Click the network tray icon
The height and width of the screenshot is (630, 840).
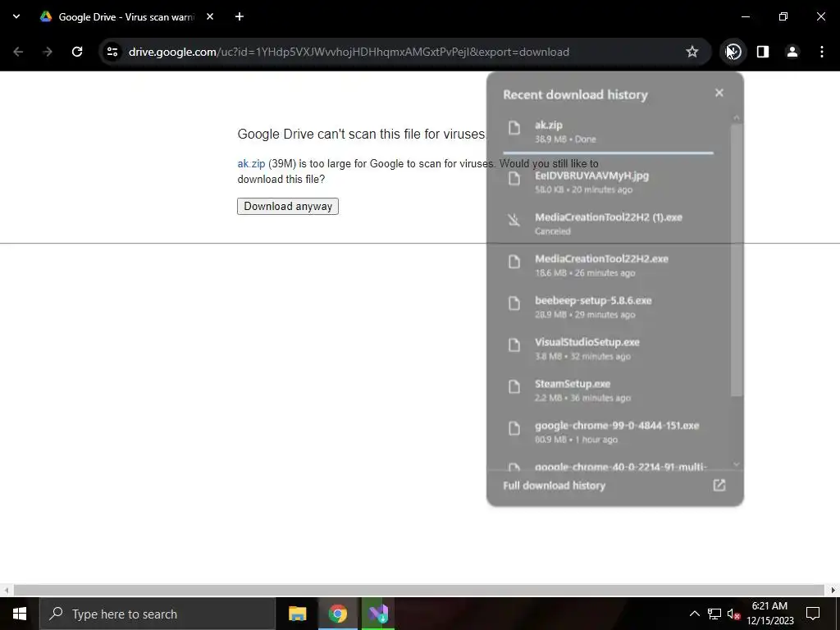[714, 614]
